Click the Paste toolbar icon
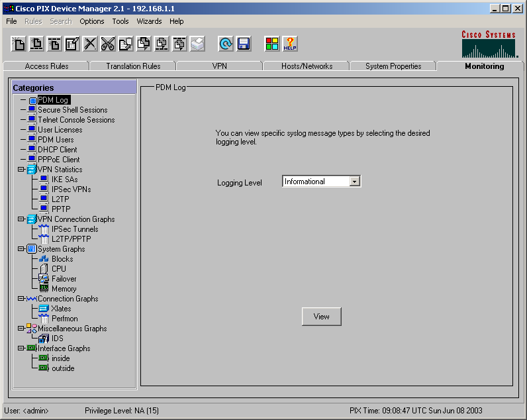 click(144, 44)
